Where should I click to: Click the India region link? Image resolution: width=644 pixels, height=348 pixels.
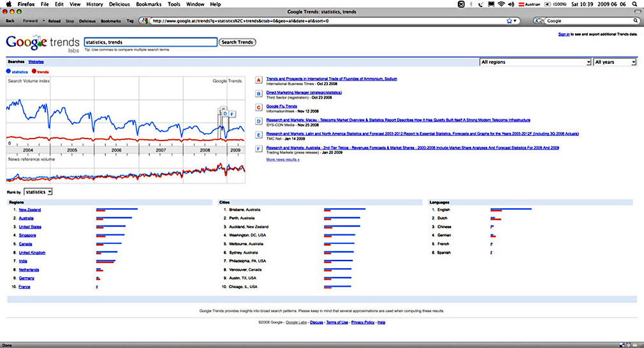23,261
